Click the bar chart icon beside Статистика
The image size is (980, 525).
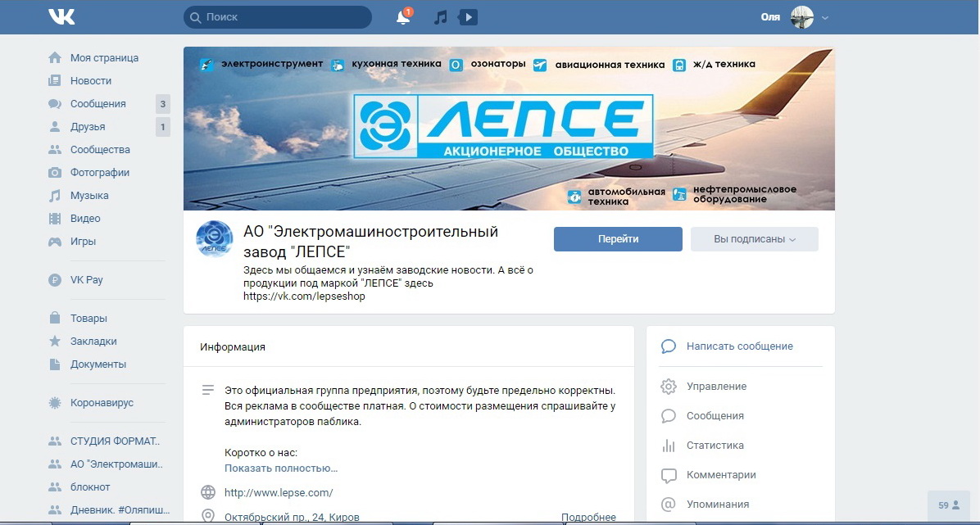669,446
